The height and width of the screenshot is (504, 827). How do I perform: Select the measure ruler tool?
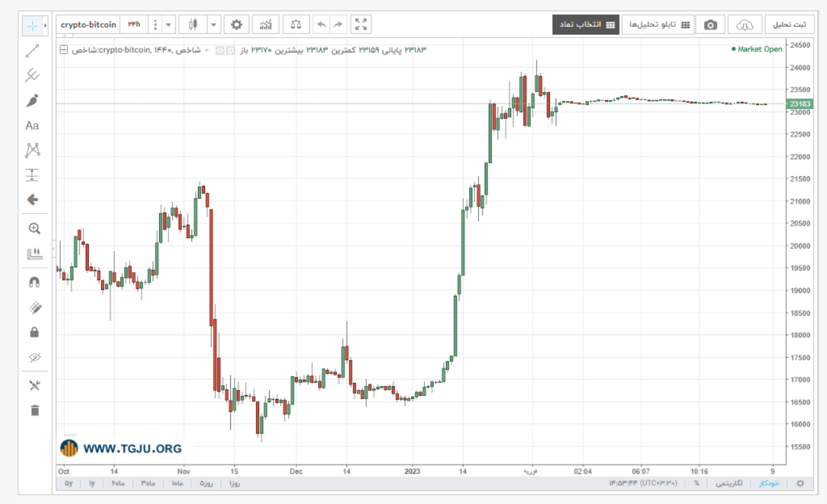click(34, 254)
